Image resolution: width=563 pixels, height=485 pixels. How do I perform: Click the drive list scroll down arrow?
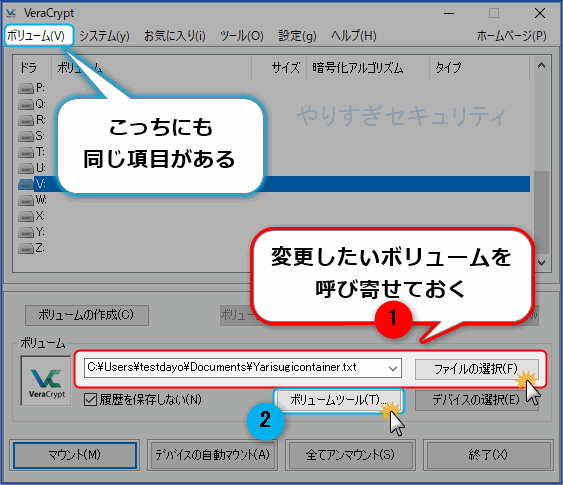(541, 263)
